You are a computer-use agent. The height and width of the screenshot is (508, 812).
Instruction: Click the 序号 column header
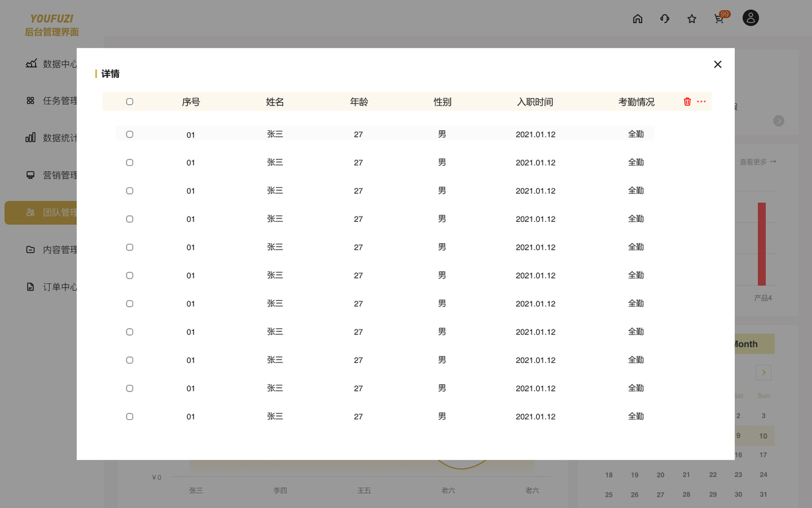pos(191,102)
